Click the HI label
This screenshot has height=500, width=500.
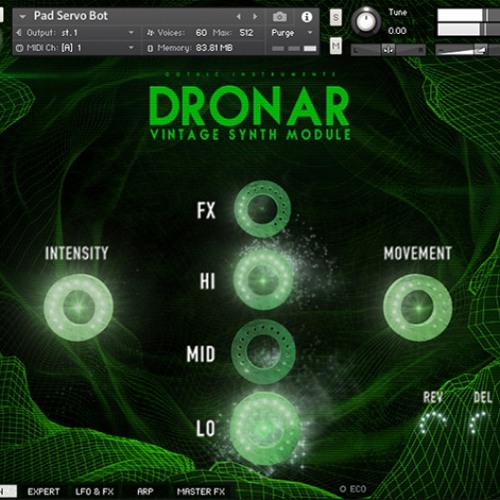(207, 281)
